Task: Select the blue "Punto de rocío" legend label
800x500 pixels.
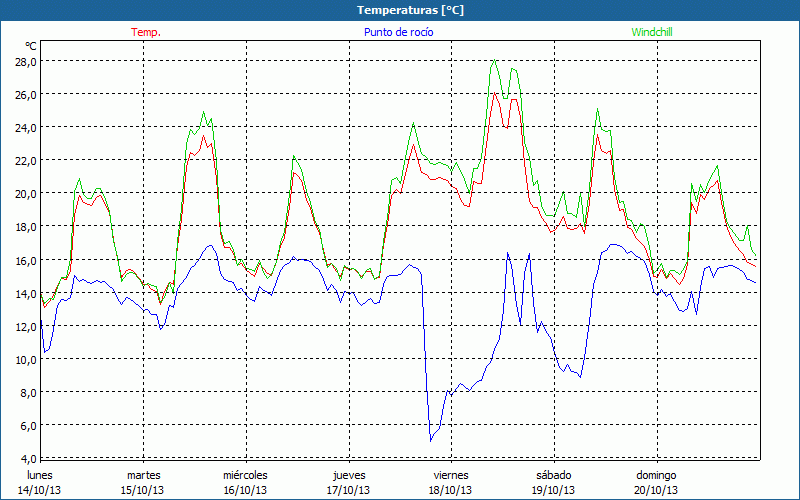Action: pos(398,32)
